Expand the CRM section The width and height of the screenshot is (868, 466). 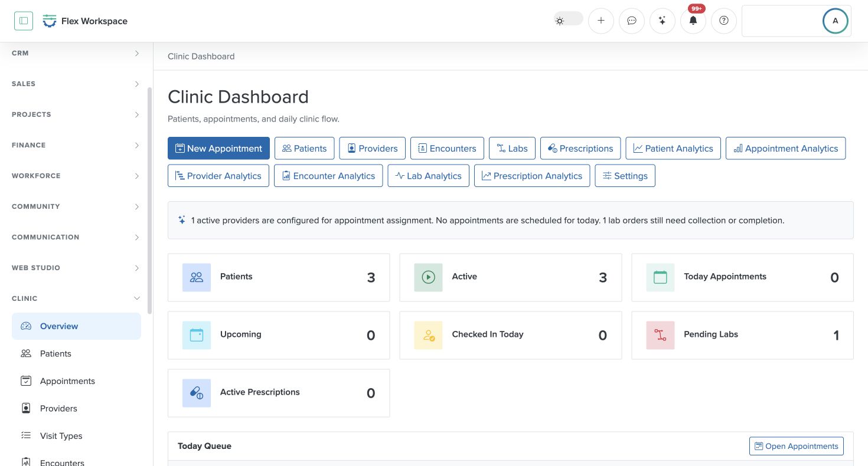[76, 53]
